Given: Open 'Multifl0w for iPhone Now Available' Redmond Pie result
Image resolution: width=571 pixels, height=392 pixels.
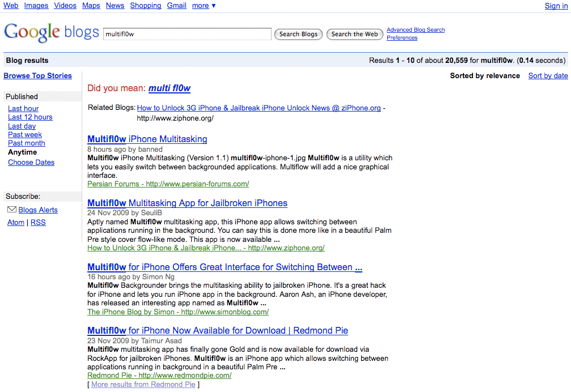Looking at the screenshot, I should tap(217, 331).
